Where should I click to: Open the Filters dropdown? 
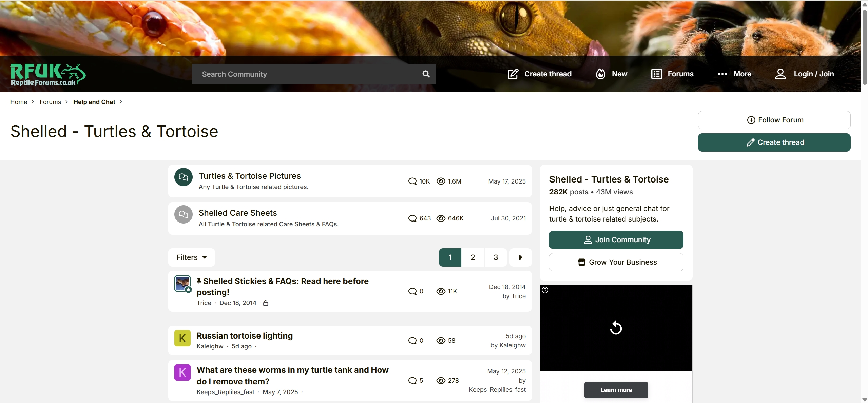tap(191, 257)
